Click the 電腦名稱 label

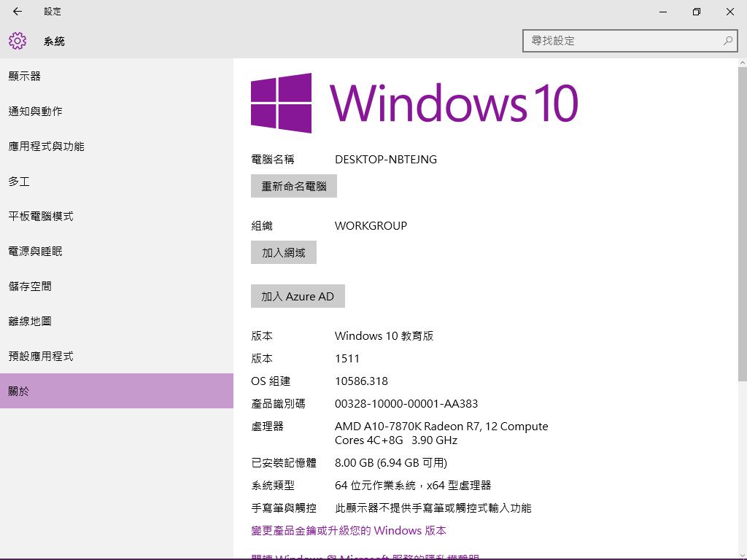click(273, 160)
